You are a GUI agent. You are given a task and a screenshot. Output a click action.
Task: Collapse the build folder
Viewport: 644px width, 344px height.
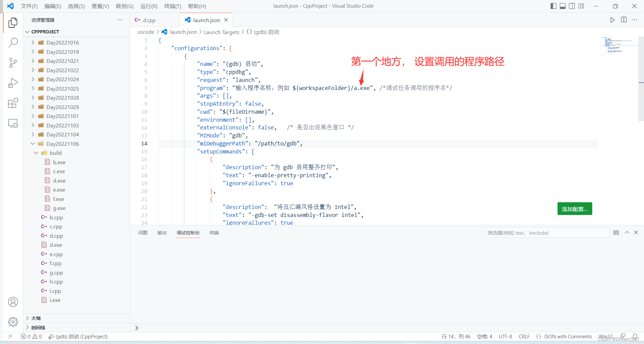[x=36, y=153]
